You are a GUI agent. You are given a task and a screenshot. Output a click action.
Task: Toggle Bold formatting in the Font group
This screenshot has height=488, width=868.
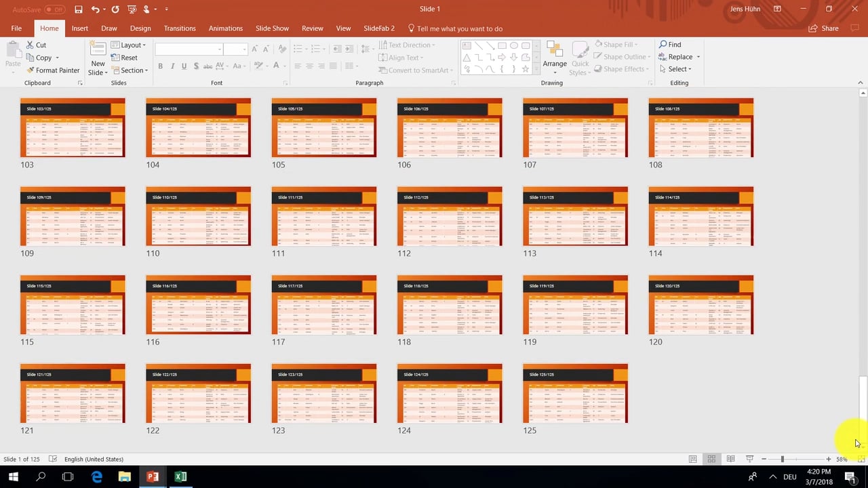pos(160,66)
